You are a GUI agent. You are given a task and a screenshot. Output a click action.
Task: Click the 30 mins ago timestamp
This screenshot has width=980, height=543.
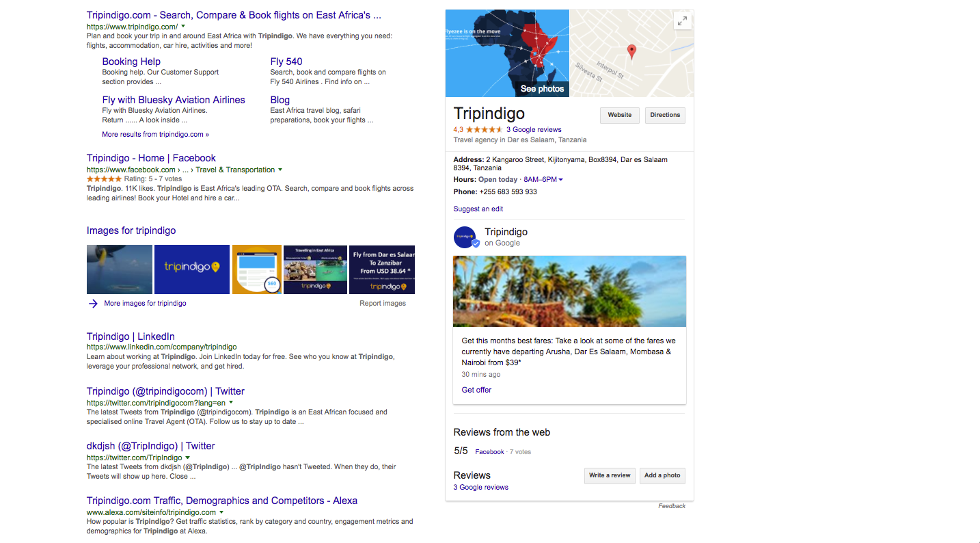[481, 375]
